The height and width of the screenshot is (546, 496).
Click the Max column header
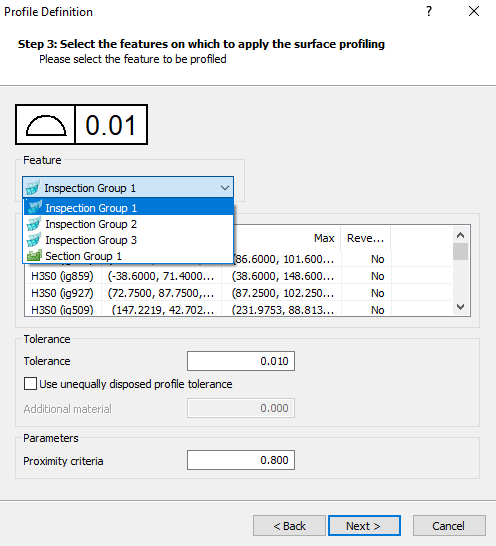point(287,238)
